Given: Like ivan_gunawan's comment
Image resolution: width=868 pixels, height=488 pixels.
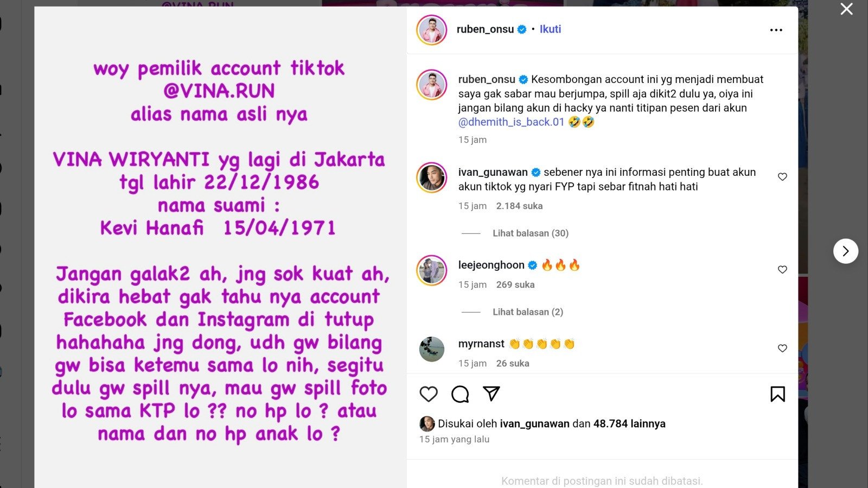Looking at the screenshot, I should click(x=782, y=176).
